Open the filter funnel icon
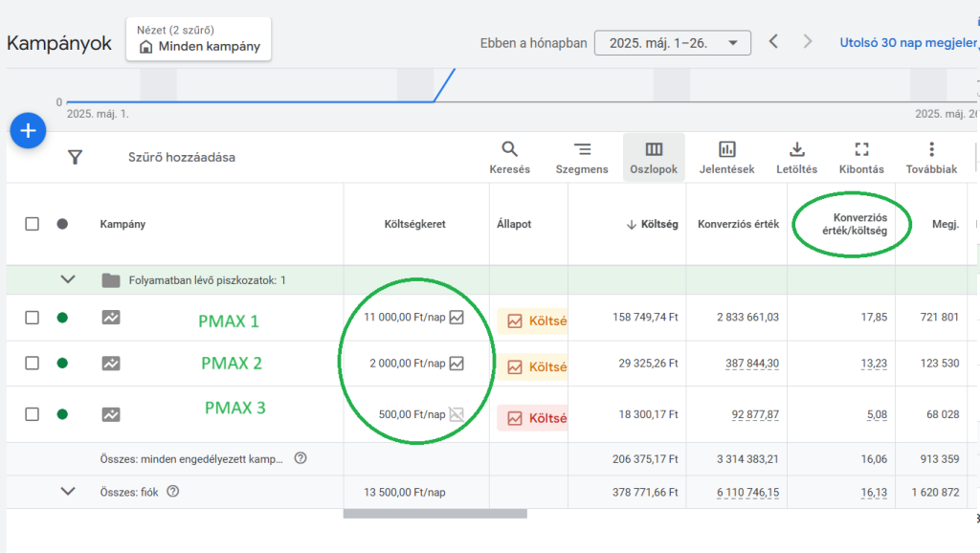The image size is (980, 553). click(x=76, y=157)
